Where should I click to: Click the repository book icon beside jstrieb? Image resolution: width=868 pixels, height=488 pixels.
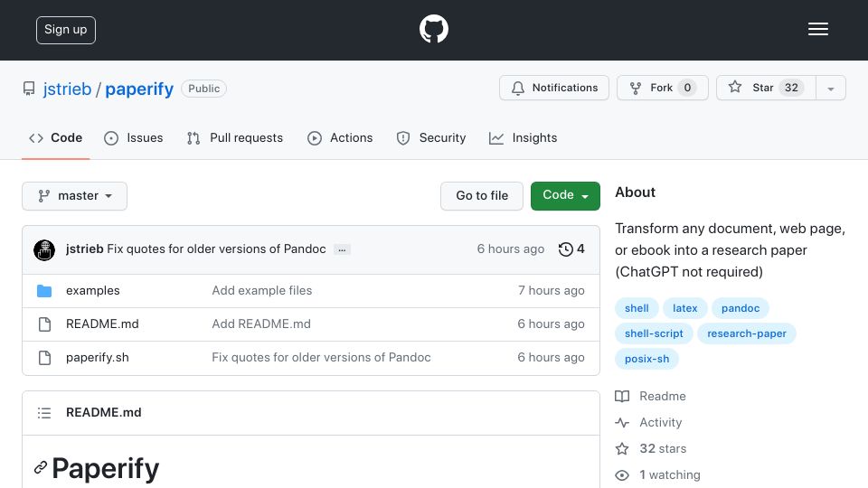[x=29, y=89]
